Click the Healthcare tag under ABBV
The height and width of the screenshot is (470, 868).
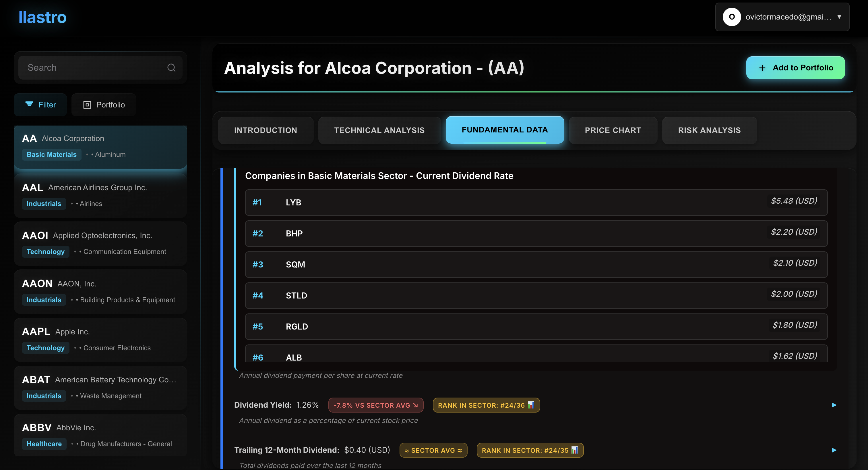tap(44, 444)
